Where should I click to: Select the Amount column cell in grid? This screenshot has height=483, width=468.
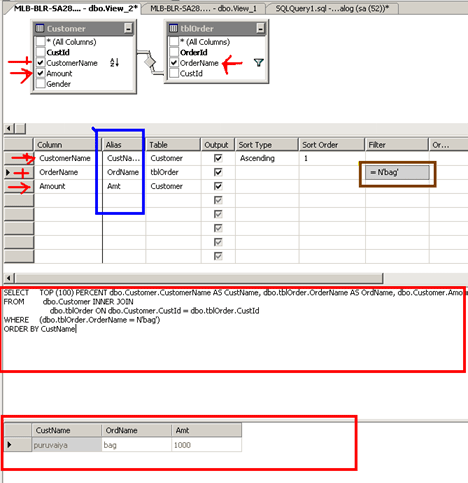68,186
